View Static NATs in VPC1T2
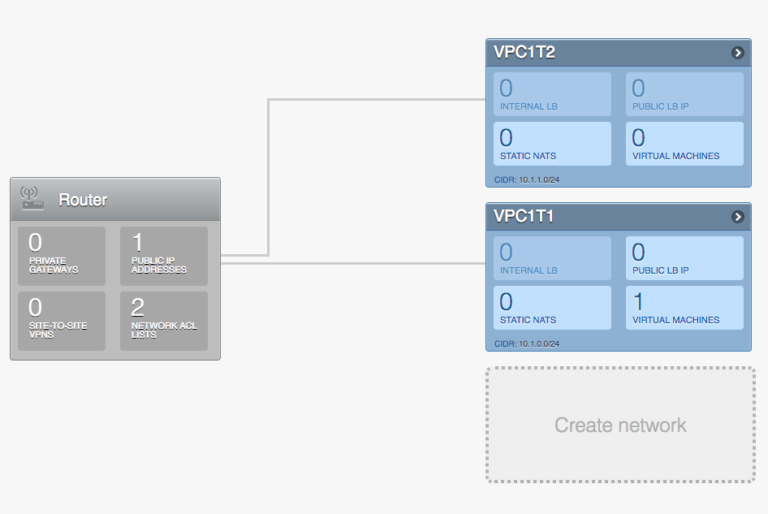 (552, 144)
